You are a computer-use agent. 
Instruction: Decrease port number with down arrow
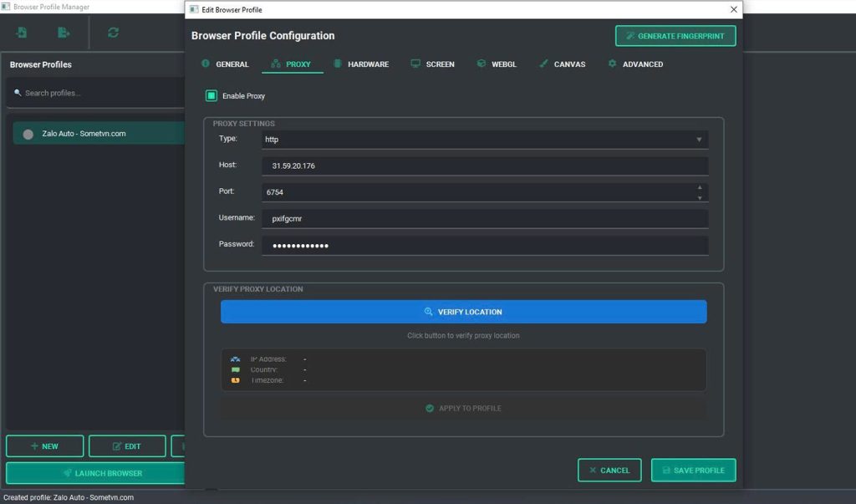[x=700, y=197]
